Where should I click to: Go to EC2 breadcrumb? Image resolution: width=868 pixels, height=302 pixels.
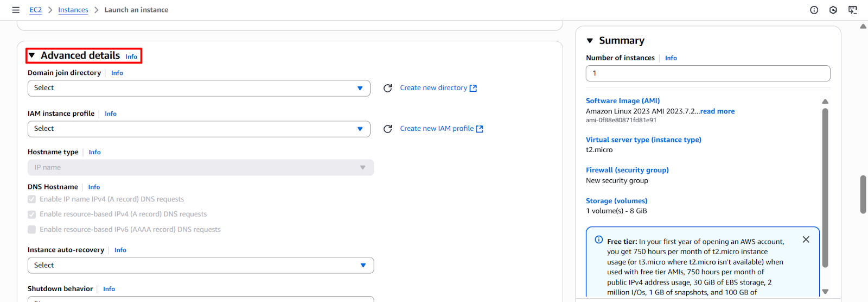[x=36, y=10]
